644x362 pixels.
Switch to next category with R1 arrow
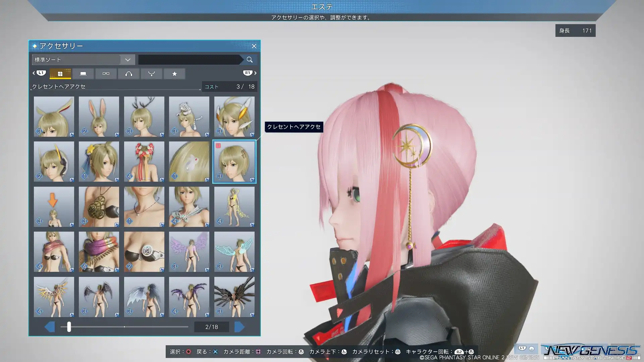coord(250,73)
